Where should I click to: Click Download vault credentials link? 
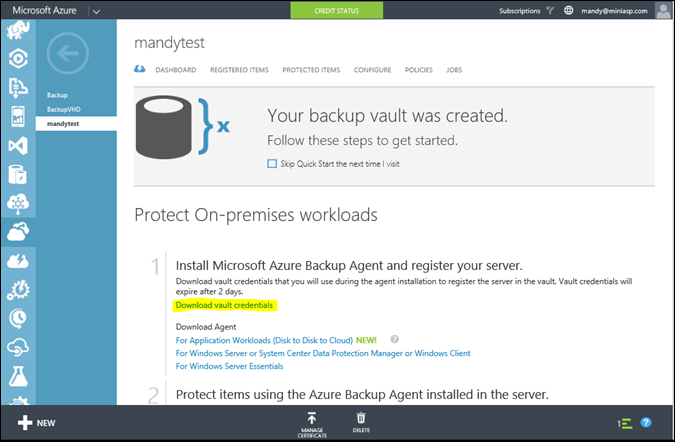tap(224, 305)
